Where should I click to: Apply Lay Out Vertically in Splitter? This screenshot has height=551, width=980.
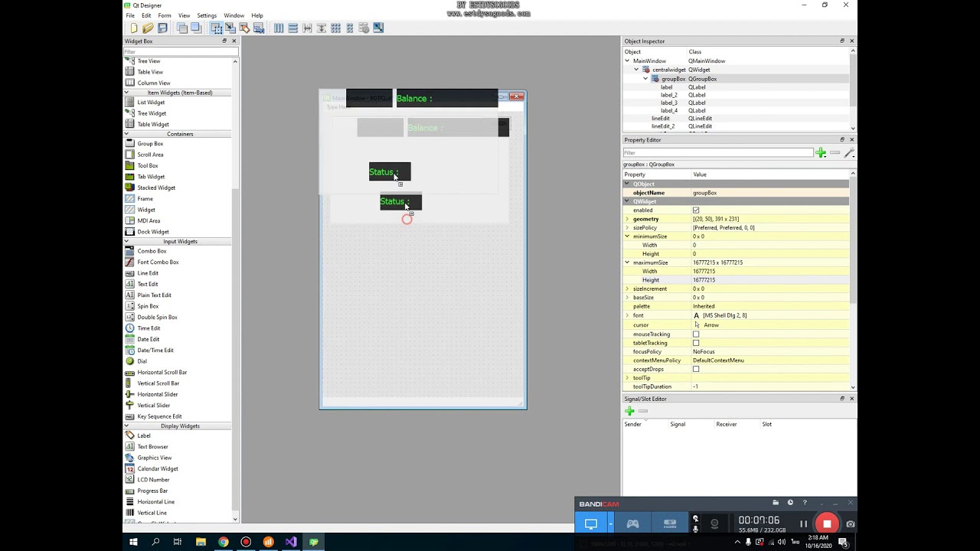point(322,28)
